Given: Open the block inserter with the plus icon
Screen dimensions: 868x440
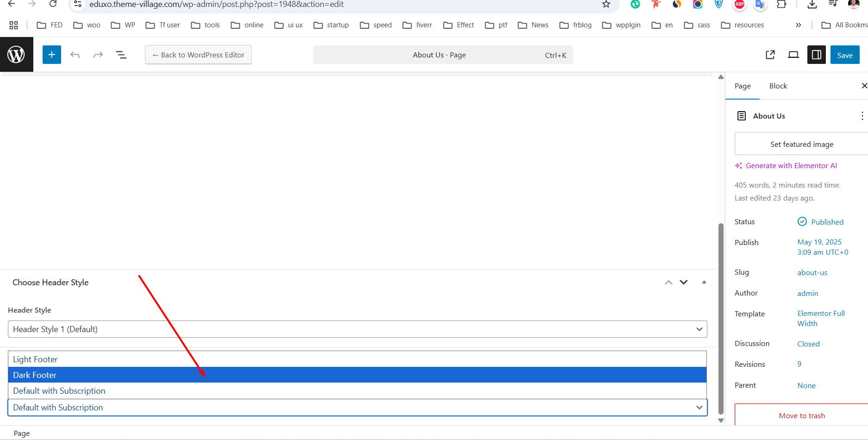Looking at the screenshot, I should coord(51,54).
